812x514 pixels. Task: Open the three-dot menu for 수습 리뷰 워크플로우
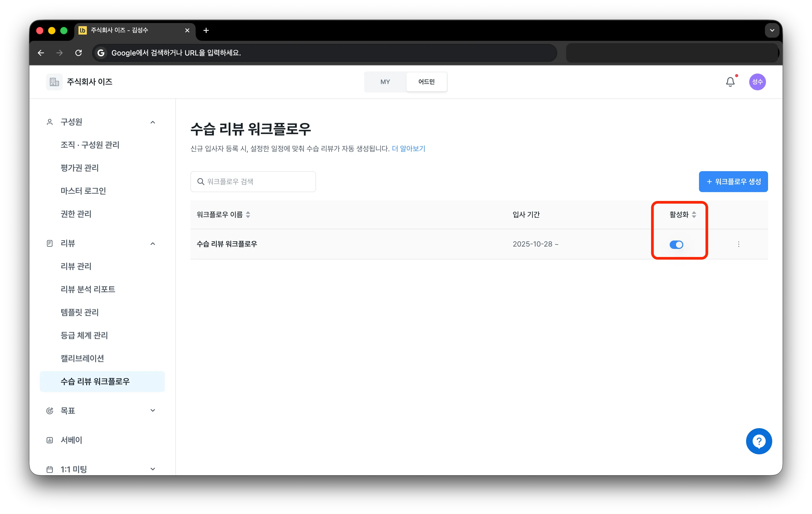[x=738, y=244]
